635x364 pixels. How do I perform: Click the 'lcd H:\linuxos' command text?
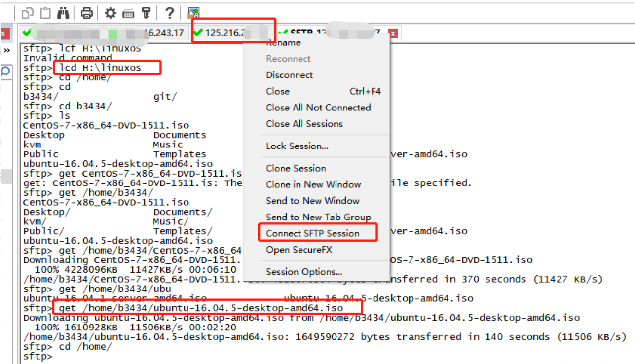[x=100, y=68]
